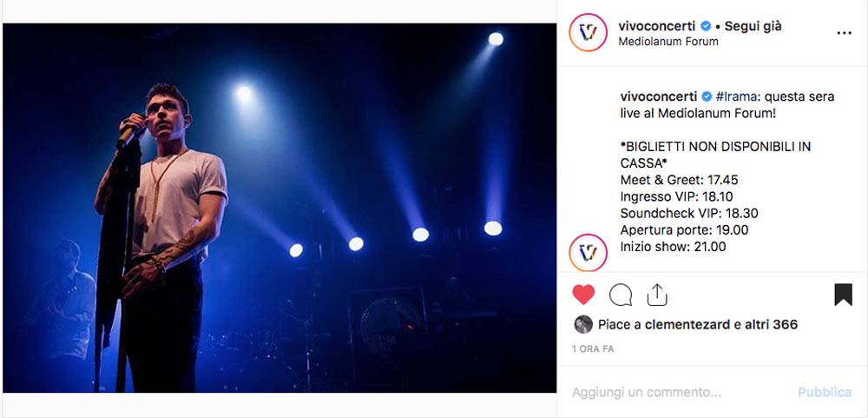Click the liker's small avatar thumbnail

(583, 324)
